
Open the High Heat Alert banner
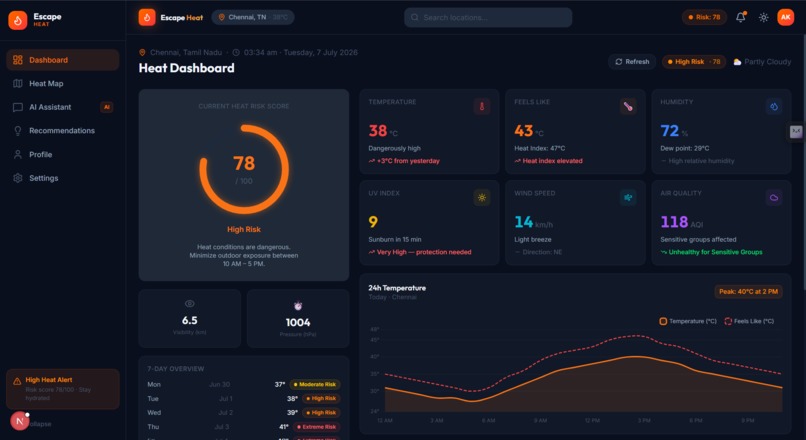[x=63, y=389]
